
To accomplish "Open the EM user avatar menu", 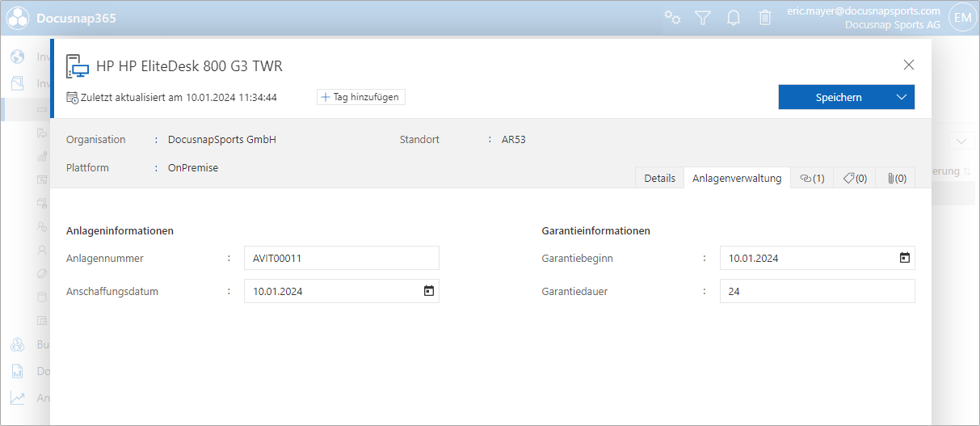I will pyautogui.click(x=962, y=18).
